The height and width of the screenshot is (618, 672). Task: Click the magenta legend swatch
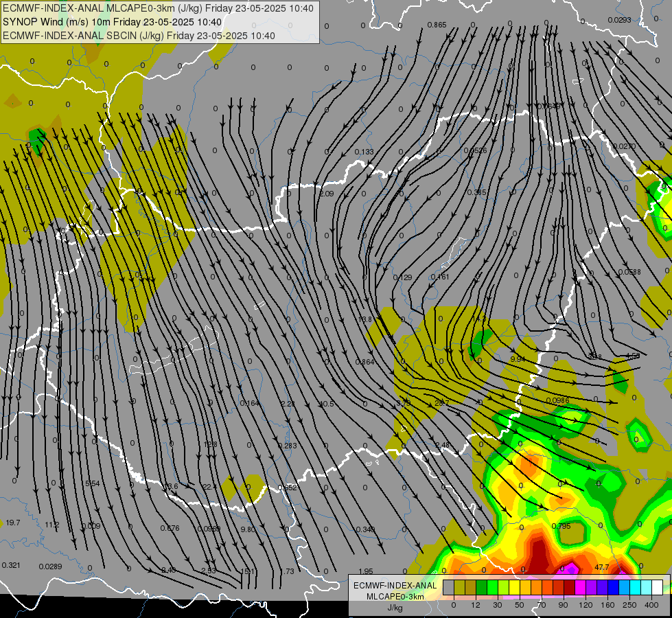click(x=581, y=587)
